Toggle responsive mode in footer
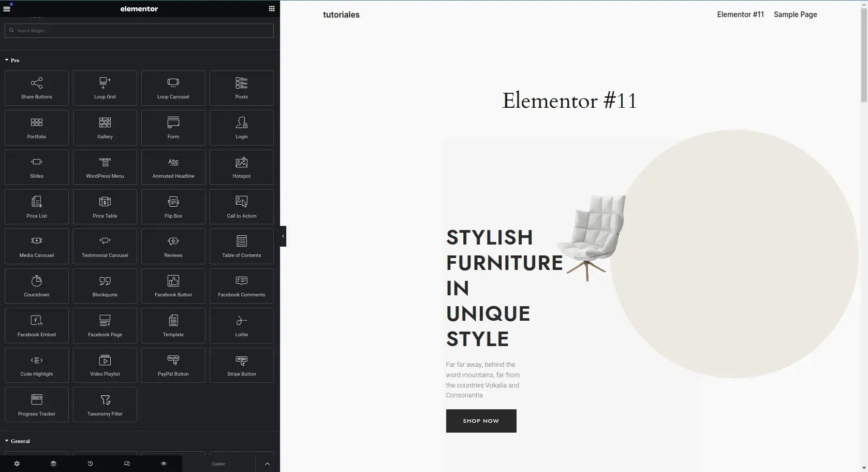The height and width of the screenshot is (472, 868). click(x=127, y=464)
